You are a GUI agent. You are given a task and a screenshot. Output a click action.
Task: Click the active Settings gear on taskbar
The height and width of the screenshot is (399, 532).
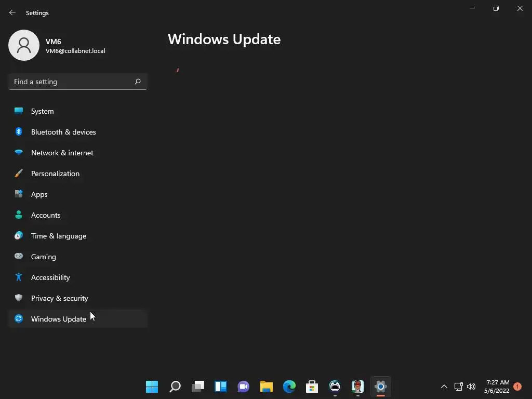click(381, 387)
